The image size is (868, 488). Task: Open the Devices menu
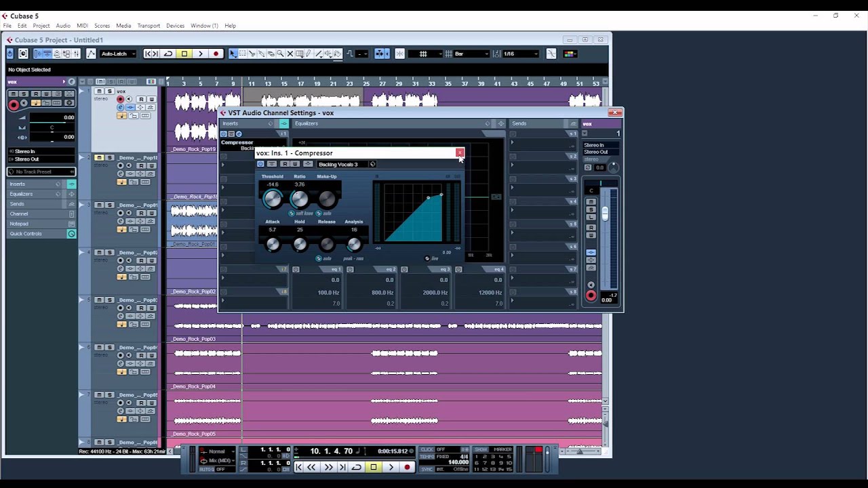pos(175,26)
